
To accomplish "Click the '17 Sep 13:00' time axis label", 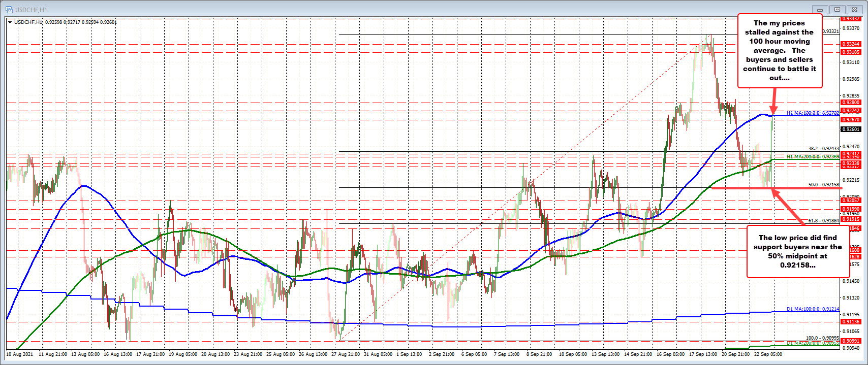I will (703, 354).
